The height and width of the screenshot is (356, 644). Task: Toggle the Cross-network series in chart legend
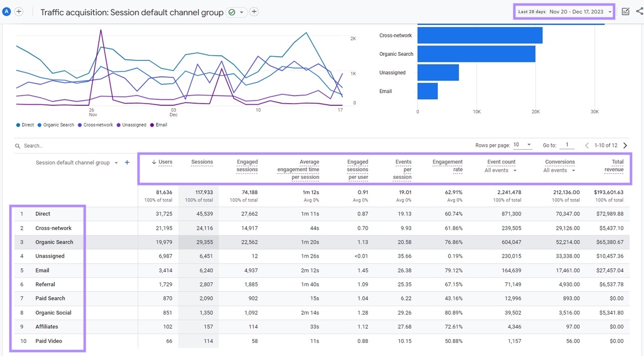[x=95, y=125]
